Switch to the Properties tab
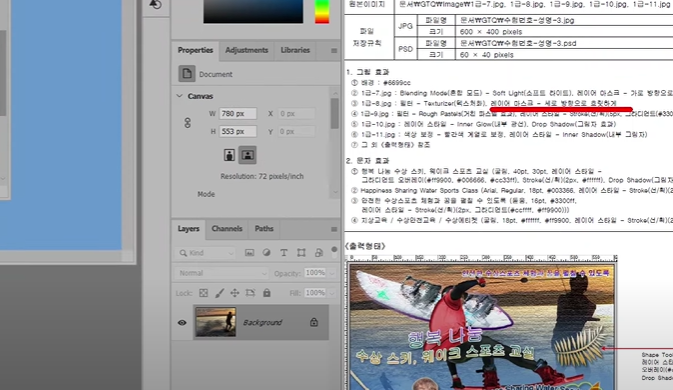673x390 pixels. click(195, 50)
